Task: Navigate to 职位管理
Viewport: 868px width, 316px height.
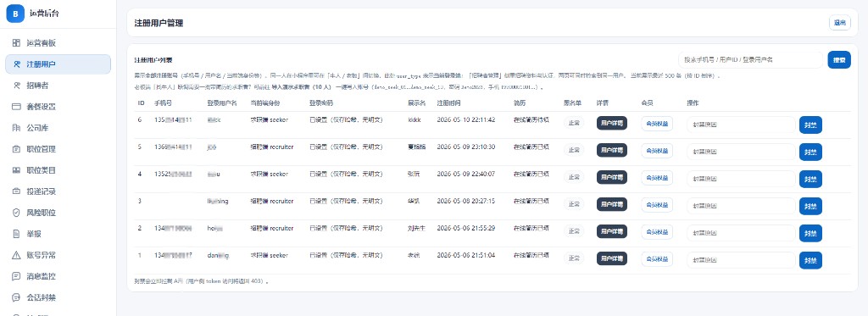Action: tap(58, 149)
